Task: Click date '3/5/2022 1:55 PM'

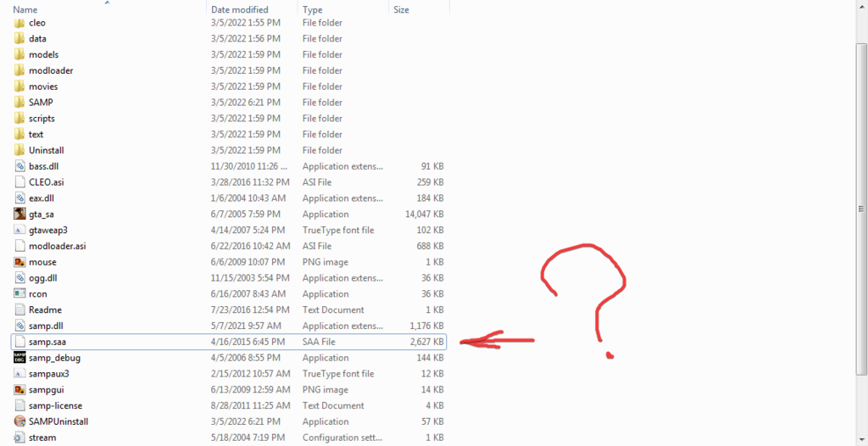Action: pyautogui.click(x=245, y=23)
